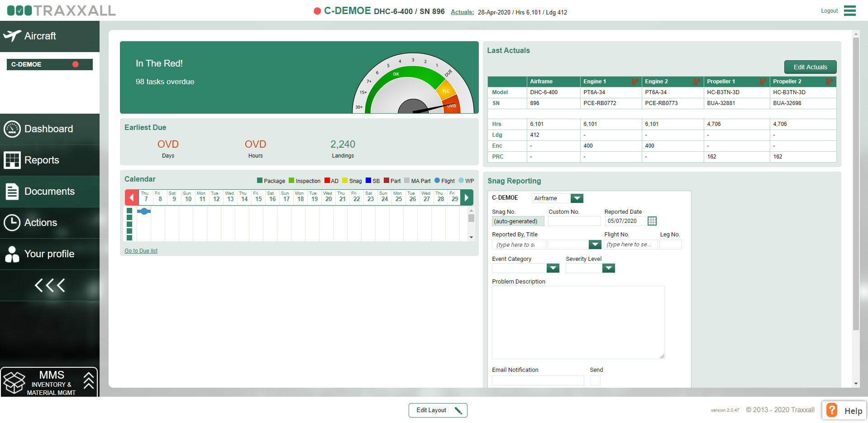Click the Package legend color swatch
The width and height of the screenshot is (868, 423).
click(260, 180)
